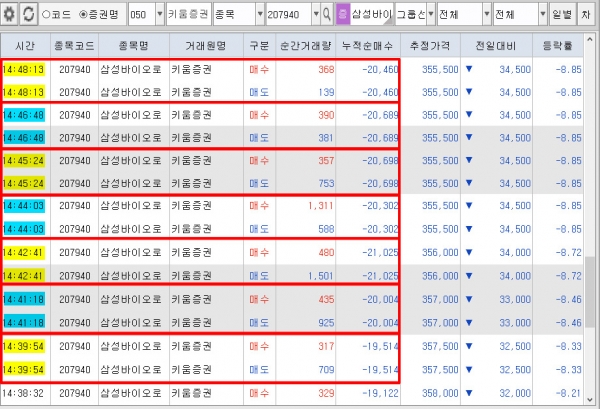Open the dropdown beside 050 code
Image resolution: width=600 pixels, height=409 pixels.
(x=160, y=15)
